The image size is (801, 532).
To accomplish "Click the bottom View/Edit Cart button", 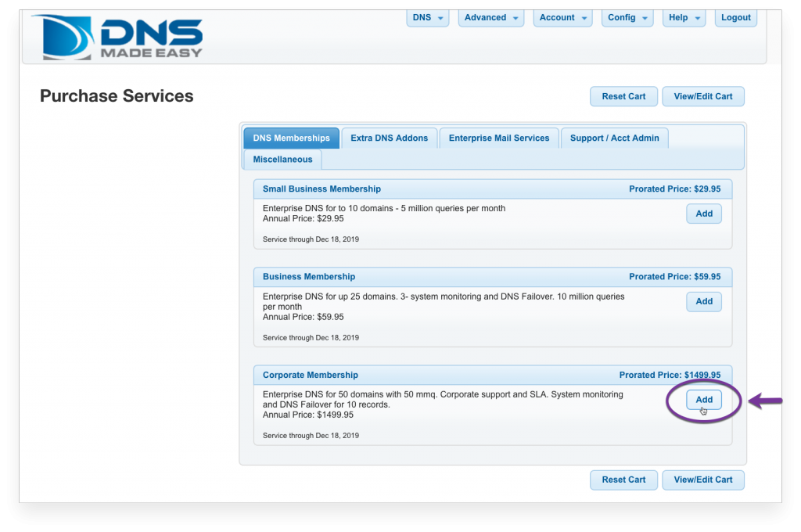I will tap(703, 480).
